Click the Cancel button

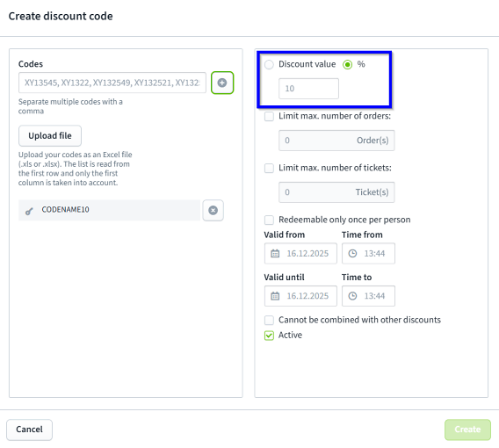coord(29,430)
